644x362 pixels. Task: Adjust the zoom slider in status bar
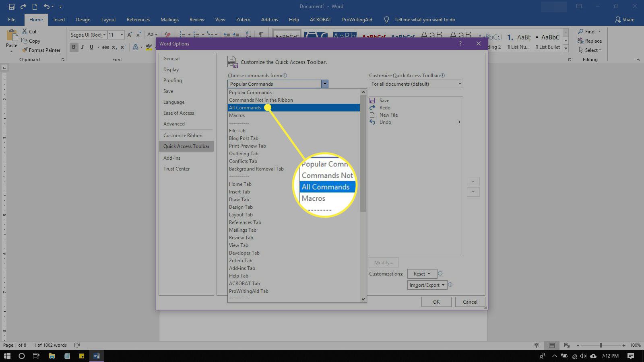click(601, 345)
